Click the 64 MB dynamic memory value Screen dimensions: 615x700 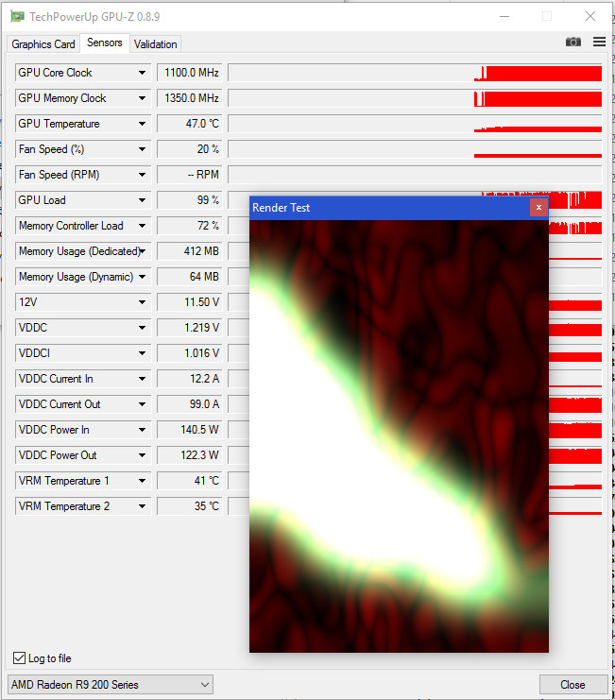[190, 277]
